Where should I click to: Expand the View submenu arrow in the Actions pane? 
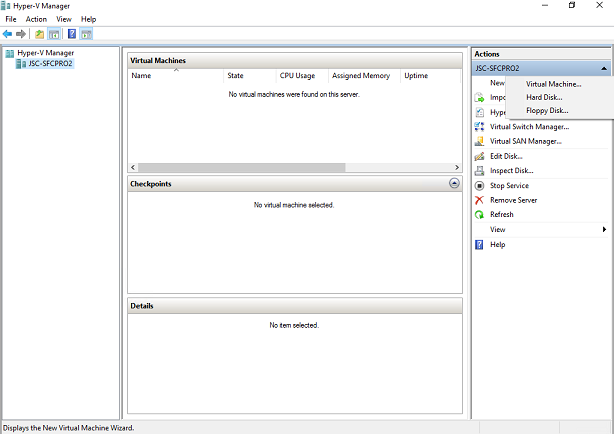pyautogui.click(x=605, y=230)
